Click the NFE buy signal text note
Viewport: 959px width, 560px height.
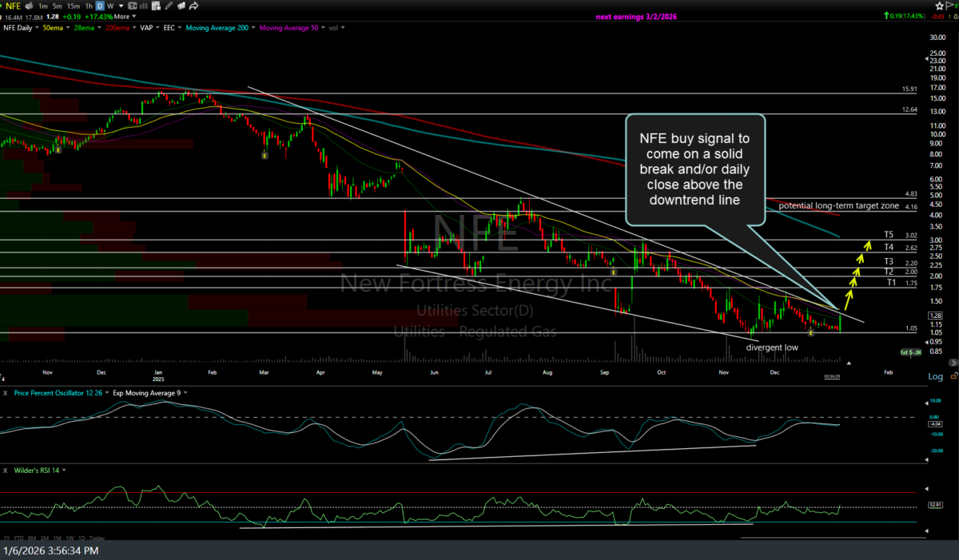[694, 169]
